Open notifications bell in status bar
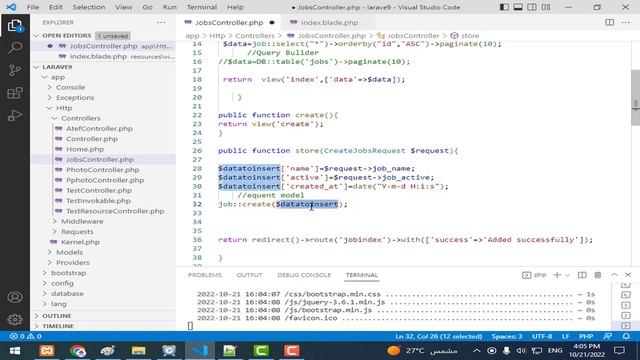The height and width of the screenshot is (360, 640). pyautogui.click(x=626, y=336)
